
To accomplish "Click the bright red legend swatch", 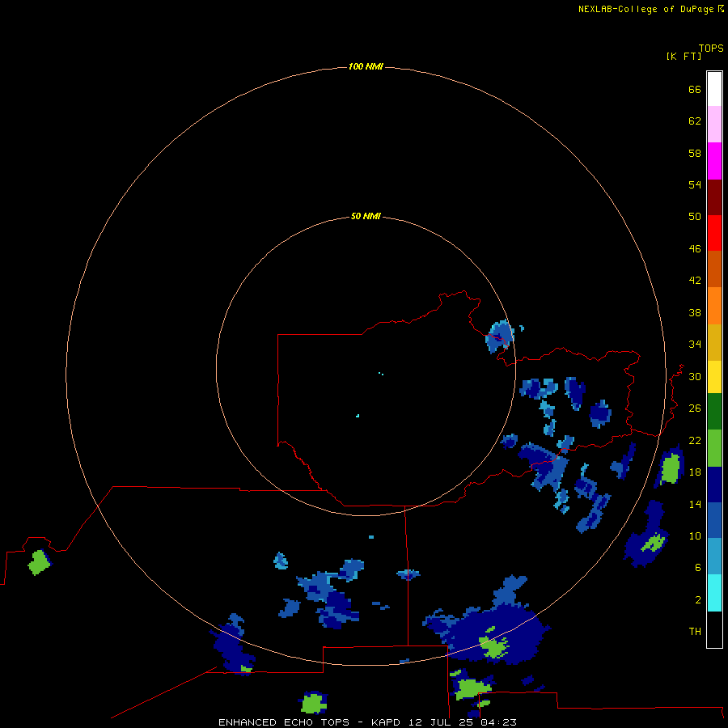I will pos(714,233).
